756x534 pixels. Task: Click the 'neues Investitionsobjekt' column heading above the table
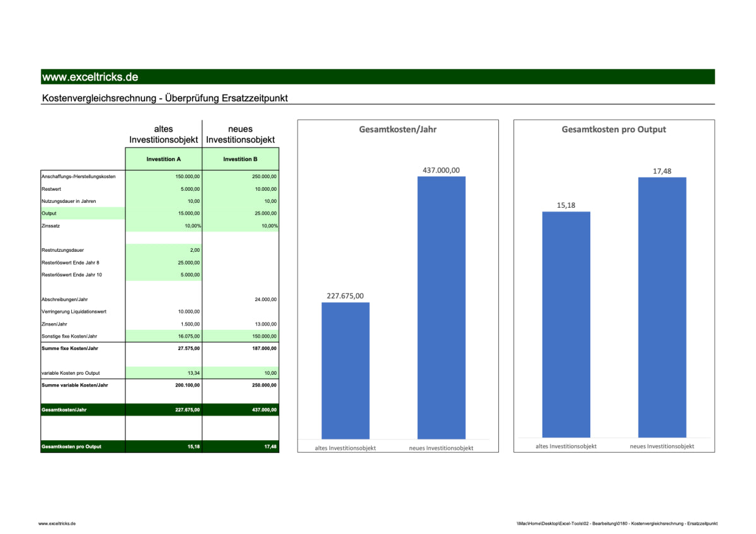[241, 134]
